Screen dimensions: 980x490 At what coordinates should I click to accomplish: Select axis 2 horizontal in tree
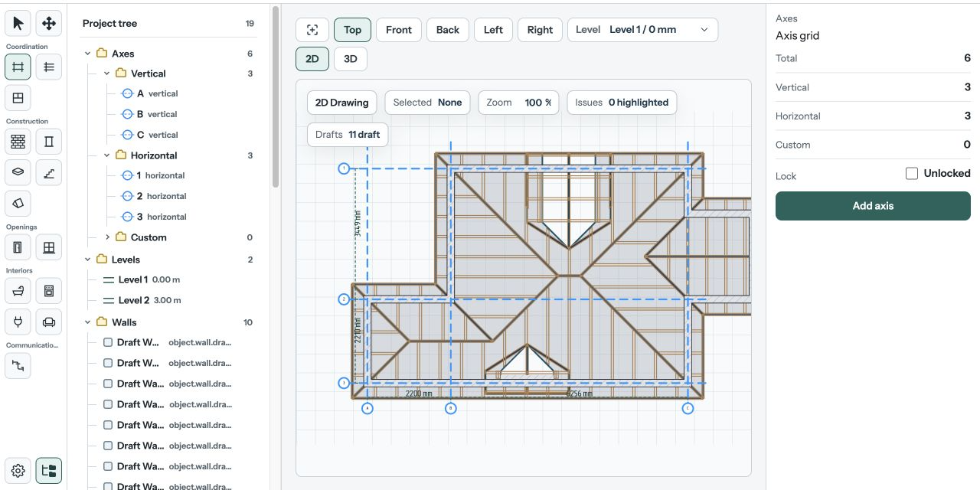[162, 196]
